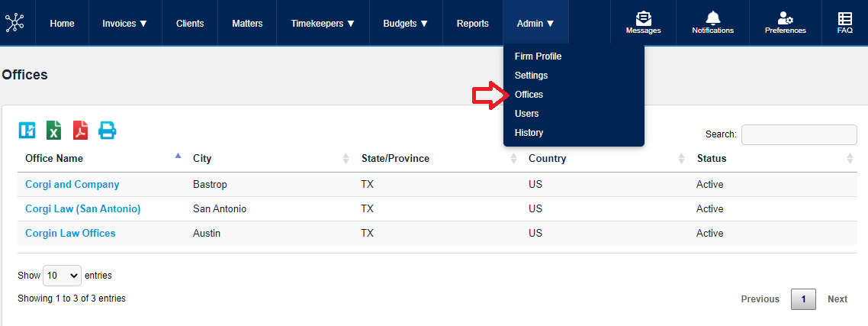The width and height of the screenshot is (868, 326).
Task: Export table with the red PDF icon
Action: [x=81, y=131]
